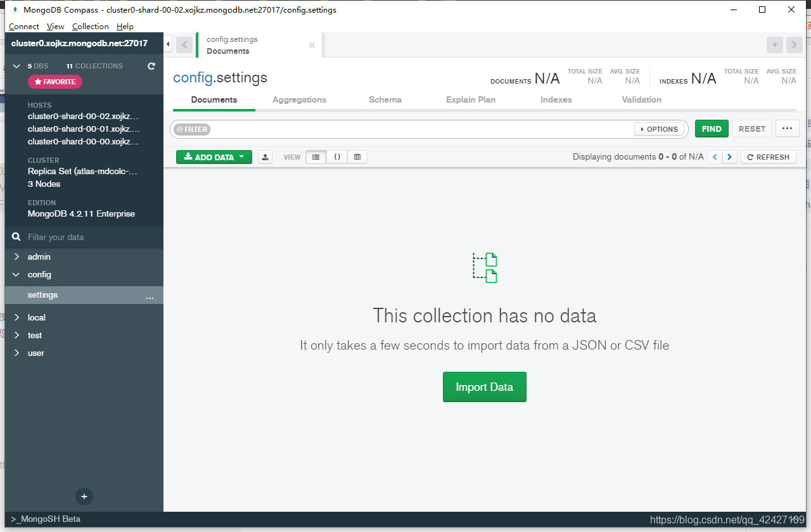Select the settings collection in the sidebar
This screenshot has height=532, width=811.
84,295
